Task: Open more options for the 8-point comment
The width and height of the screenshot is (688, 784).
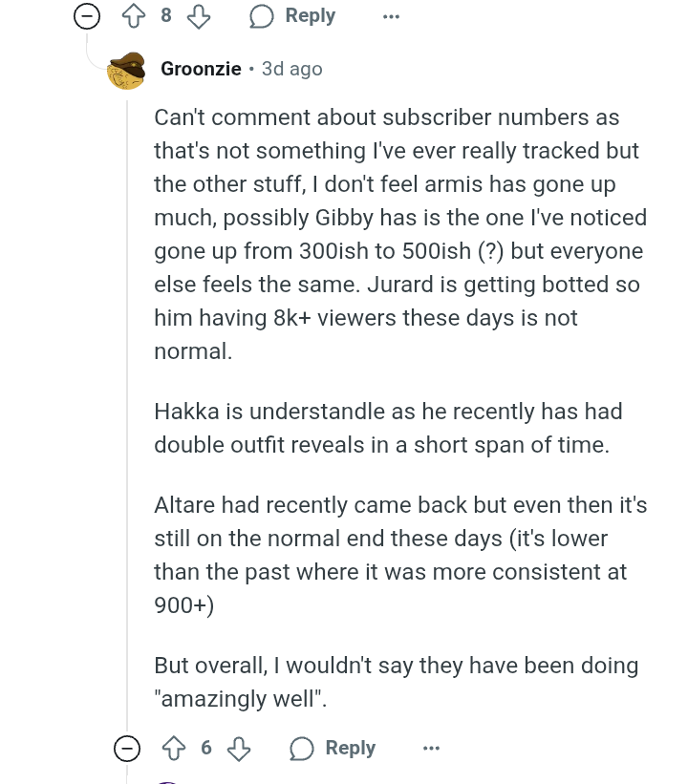Action: click(391, 16)
